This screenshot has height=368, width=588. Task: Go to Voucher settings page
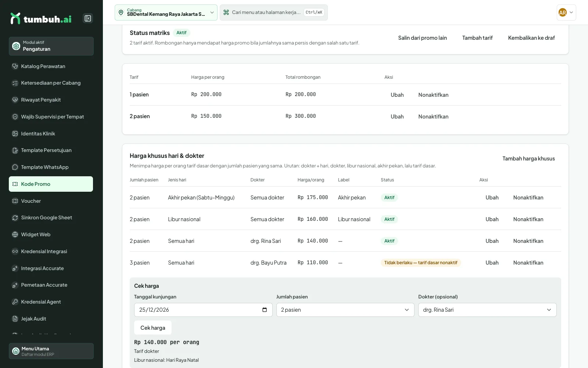point(51,201)
